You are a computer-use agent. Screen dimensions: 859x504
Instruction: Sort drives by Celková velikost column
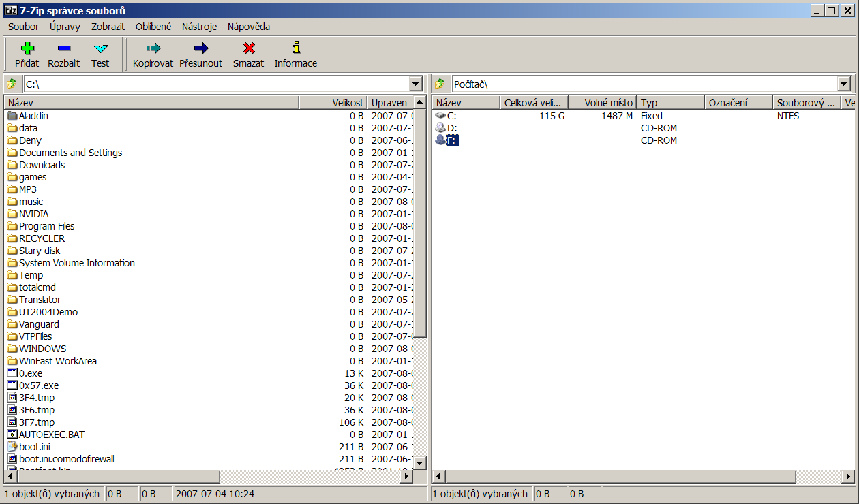pos(534,103)
